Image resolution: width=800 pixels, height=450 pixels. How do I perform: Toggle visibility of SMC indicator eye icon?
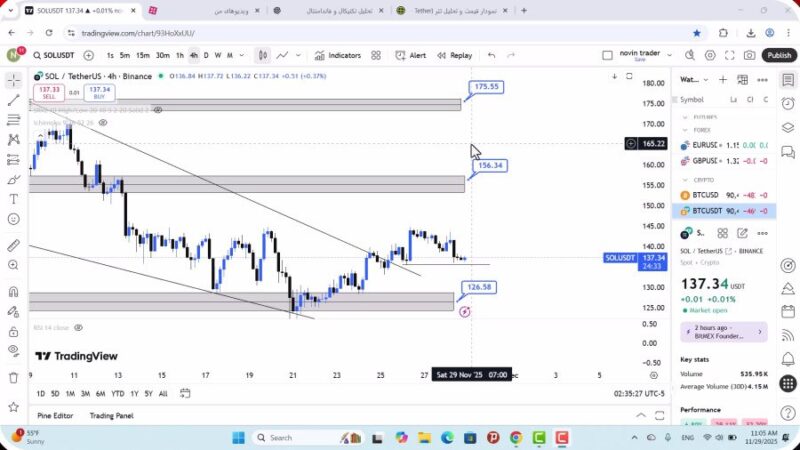(158, 109)
